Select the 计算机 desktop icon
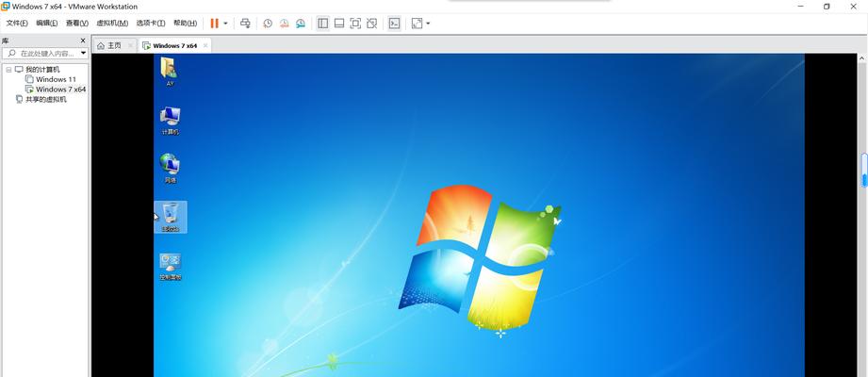Screen dimensions: 868x377 point(170,120)
